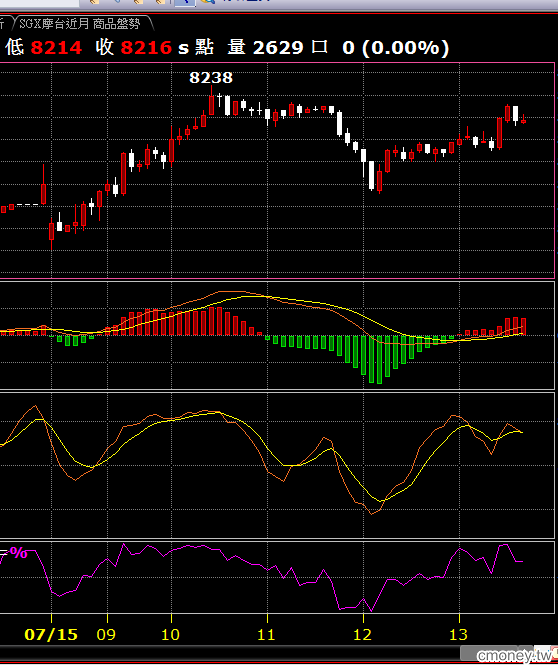
Task: Click the magenta =% indicator label
Action: tap(14, 553)
